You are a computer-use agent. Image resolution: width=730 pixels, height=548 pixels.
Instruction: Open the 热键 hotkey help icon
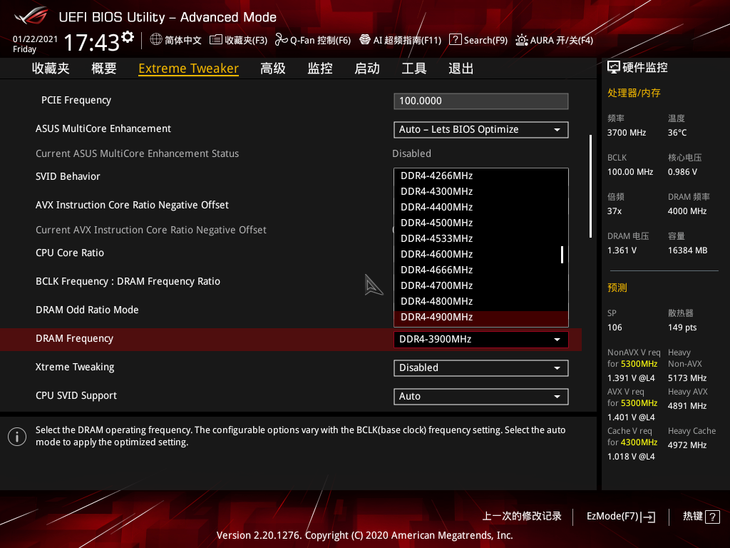click(712, 517)
